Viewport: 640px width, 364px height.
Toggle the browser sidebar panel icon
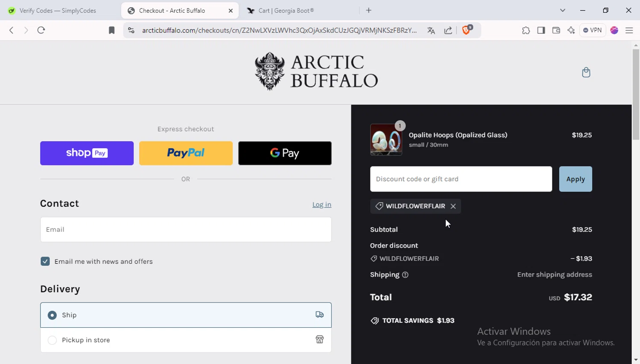tap(541, 30)
